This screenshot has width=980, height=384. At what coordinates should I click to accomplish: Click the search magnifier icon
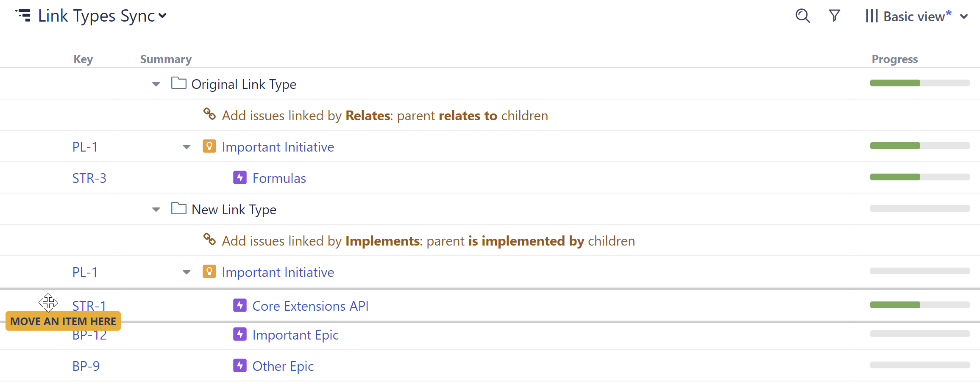(802, 16)
